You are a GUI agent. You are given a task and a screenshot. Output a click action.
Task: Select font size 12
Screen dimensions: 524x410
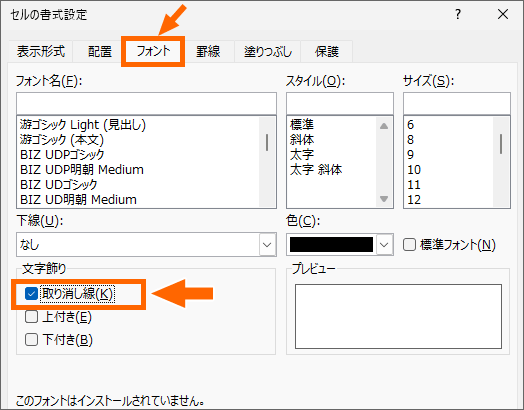(414, 200)
